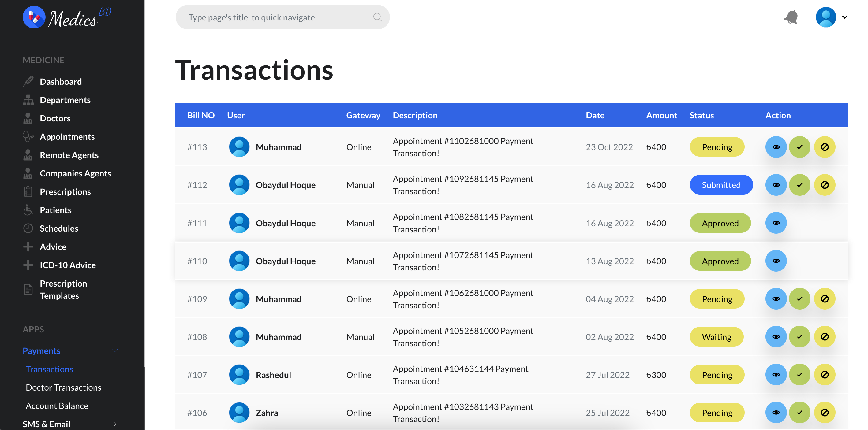Open Doctor Transactions submenu link
The image size is (868, 430).
63,387
